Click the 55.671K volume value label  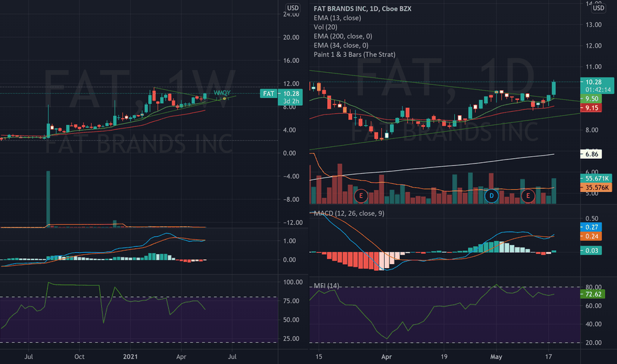(x=596, y=178)
